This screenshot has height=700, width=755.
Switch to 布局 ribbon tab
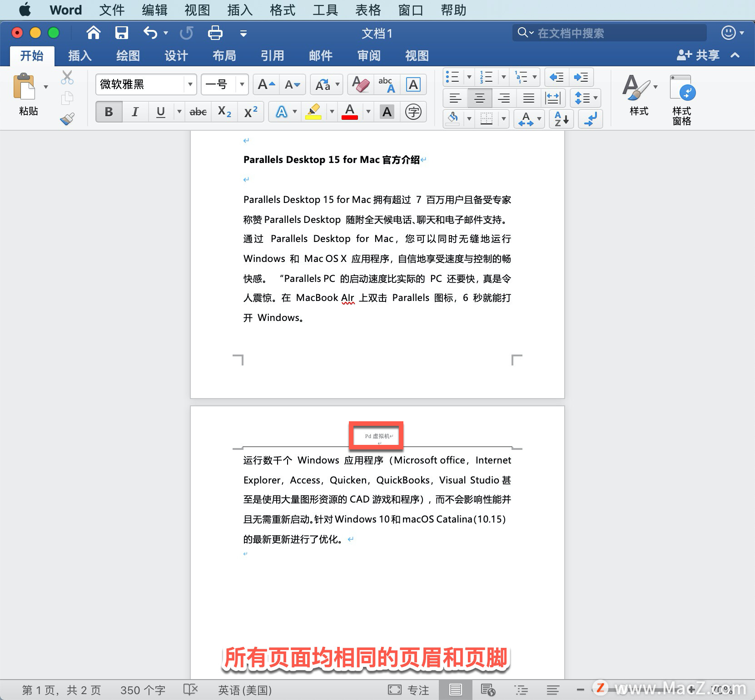point(224,56)
